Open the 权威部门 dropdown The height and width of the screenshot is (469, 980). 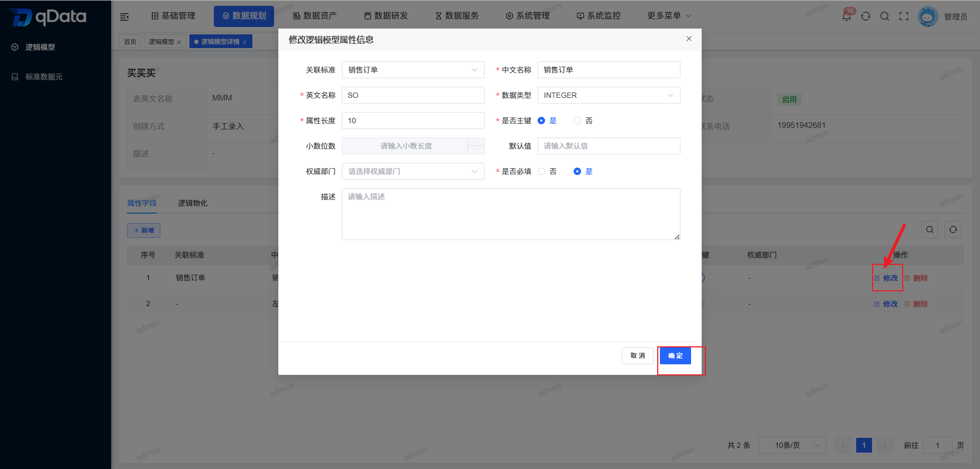tap(413, 171)
